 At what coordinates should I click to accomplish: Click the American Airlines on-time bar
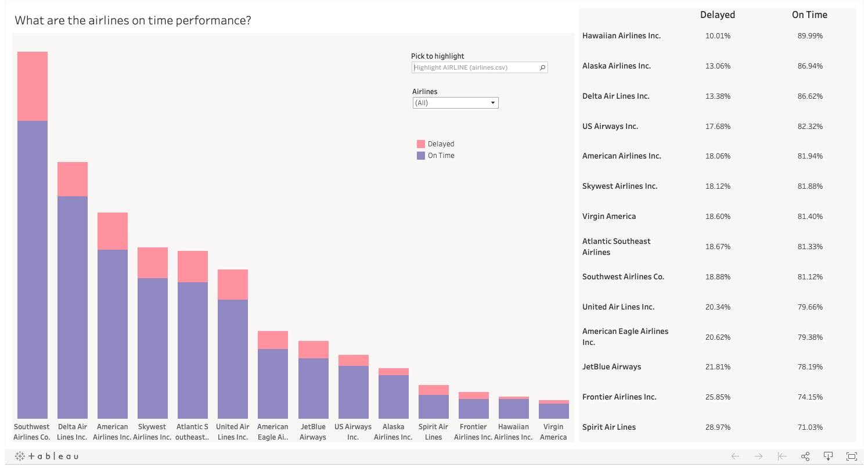113,334
